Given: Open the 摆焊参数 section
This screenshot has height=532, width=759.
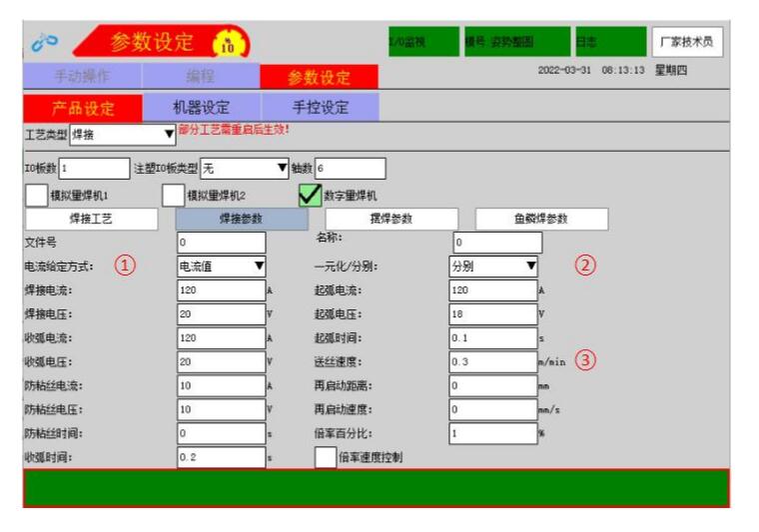Looking at the screenshot, I should point(391,219).
